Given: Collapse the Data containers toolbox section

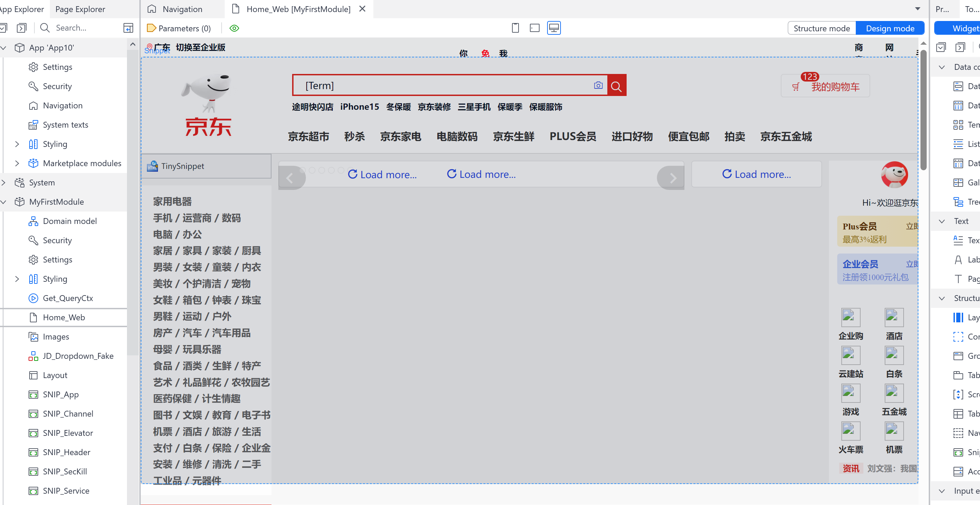Looking at the screenshot, I should (x=942, y=67).
